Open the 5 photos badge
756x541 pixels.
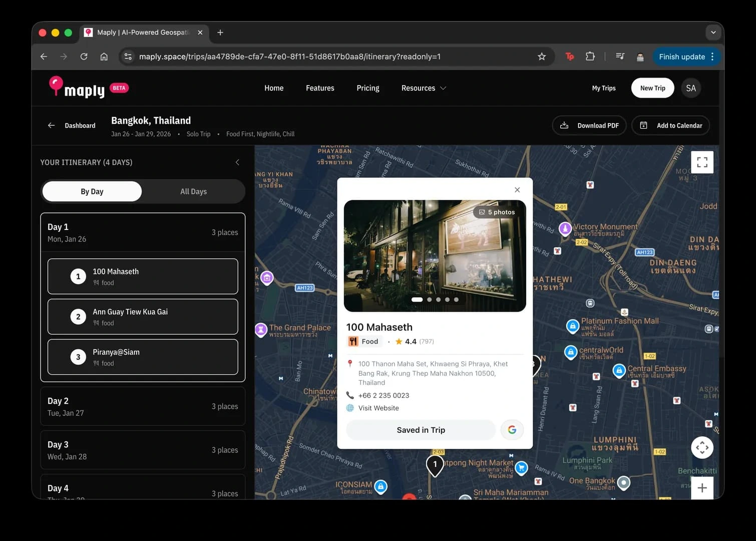click(497, 212)
